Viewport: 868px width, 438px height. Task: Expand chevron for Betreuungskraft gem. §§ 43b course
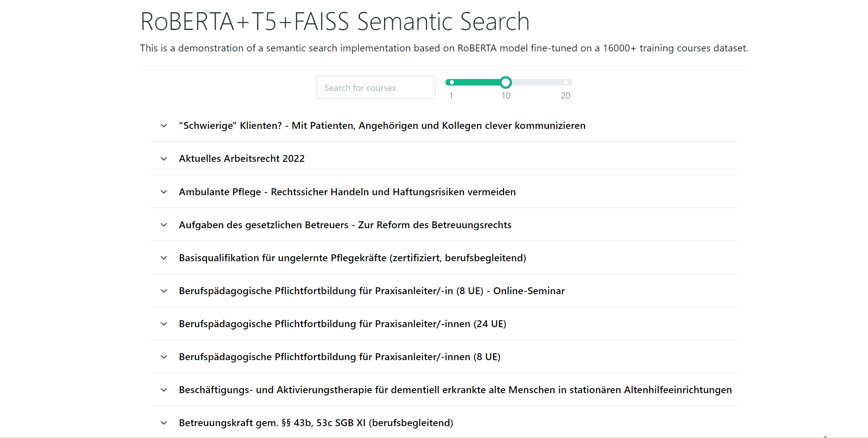(164, 423)
